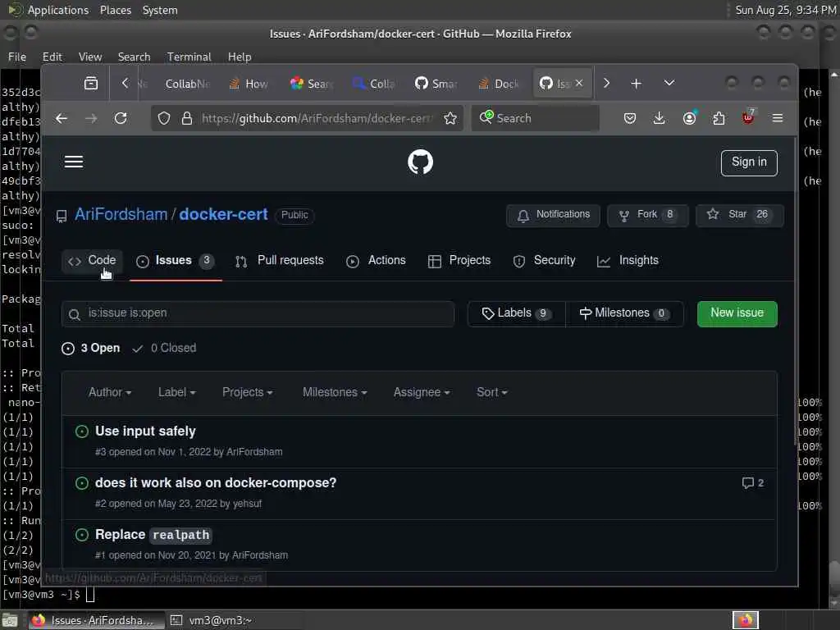Reload the current page
This screenshot has width=840, height=630.
[121, 118]
